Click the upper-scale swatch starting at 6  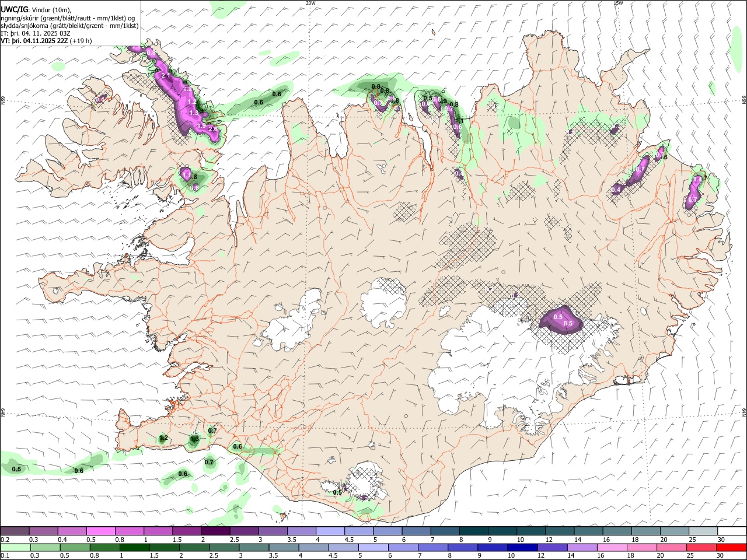417,531
